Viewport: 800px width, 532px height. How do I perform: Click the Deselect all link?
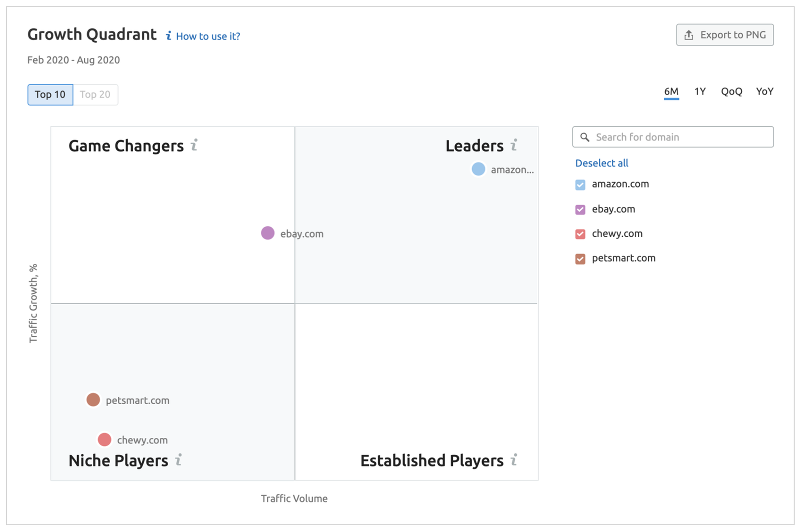601,163
